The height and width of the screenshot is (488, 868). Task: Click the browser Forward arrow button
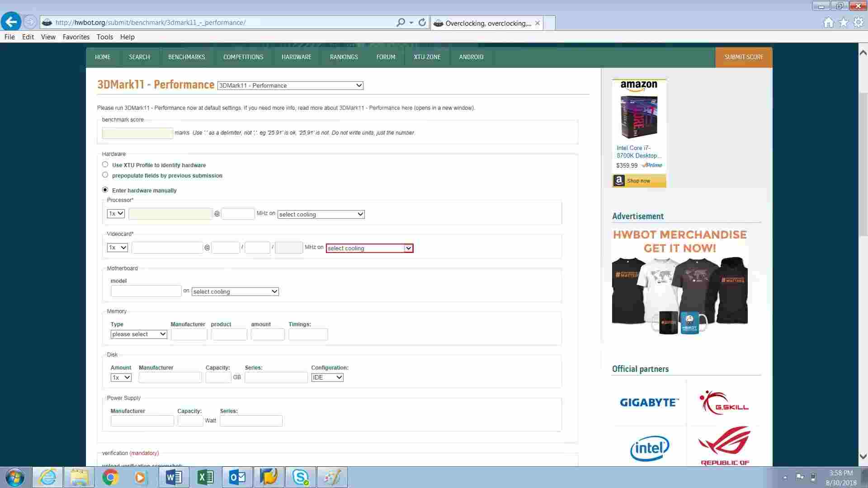point(30,22)
